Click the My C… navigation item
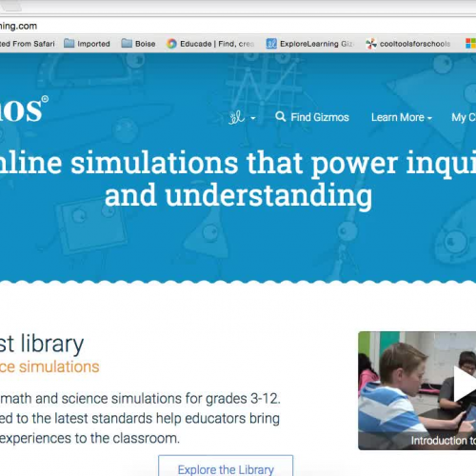 pos(464,117)
